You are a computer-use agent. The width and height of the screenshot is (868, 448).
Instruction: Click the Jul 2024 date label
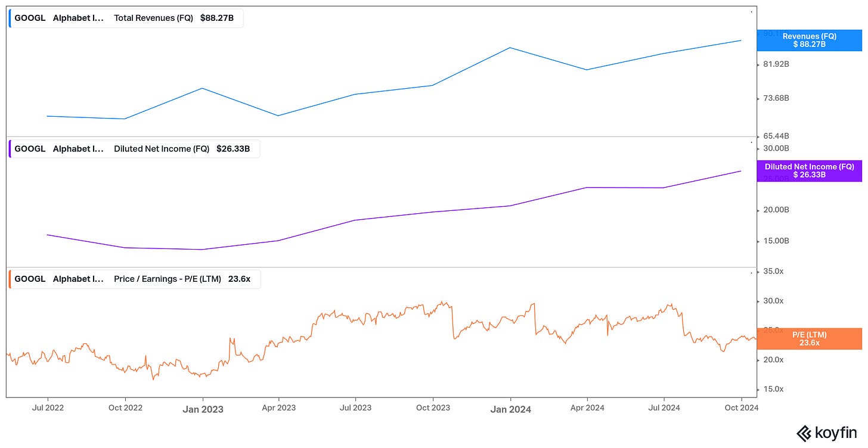(x=664, y=408)
